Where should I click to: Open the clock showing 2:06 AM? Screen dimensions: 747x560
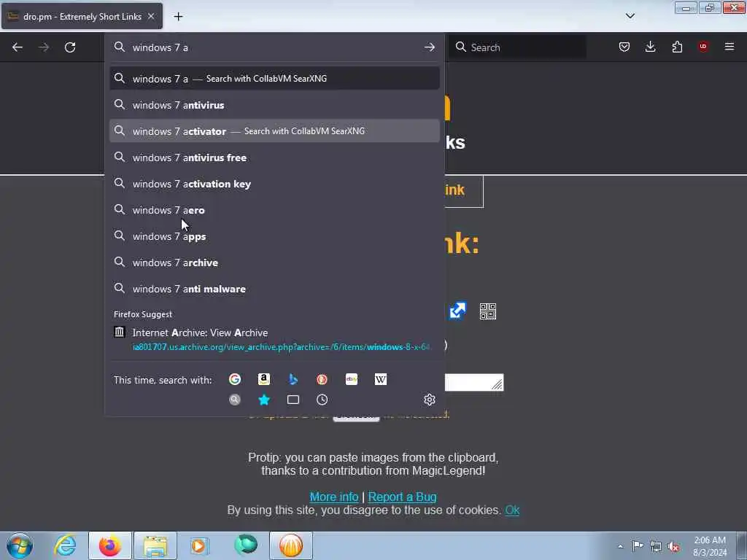tap(710, 546)
